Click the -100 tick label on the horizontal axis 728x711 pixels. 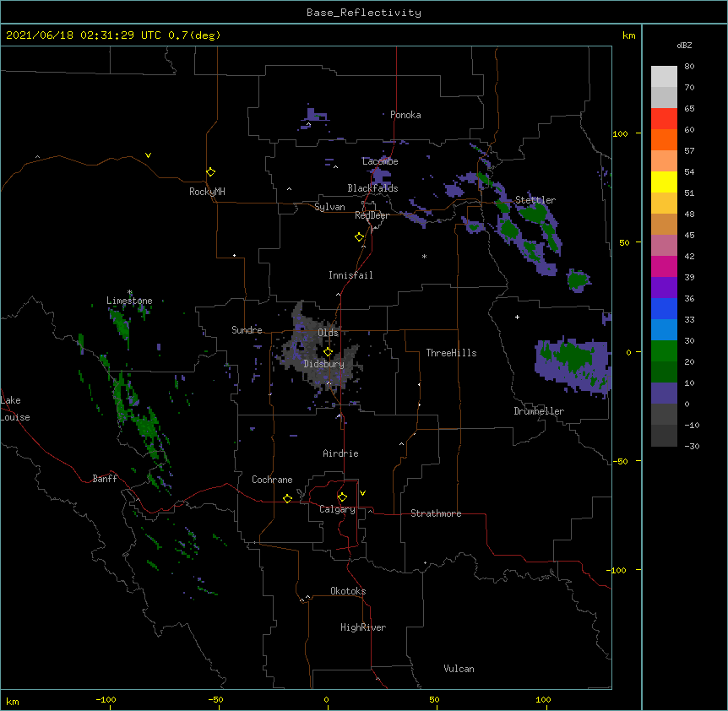coord(106,699)
